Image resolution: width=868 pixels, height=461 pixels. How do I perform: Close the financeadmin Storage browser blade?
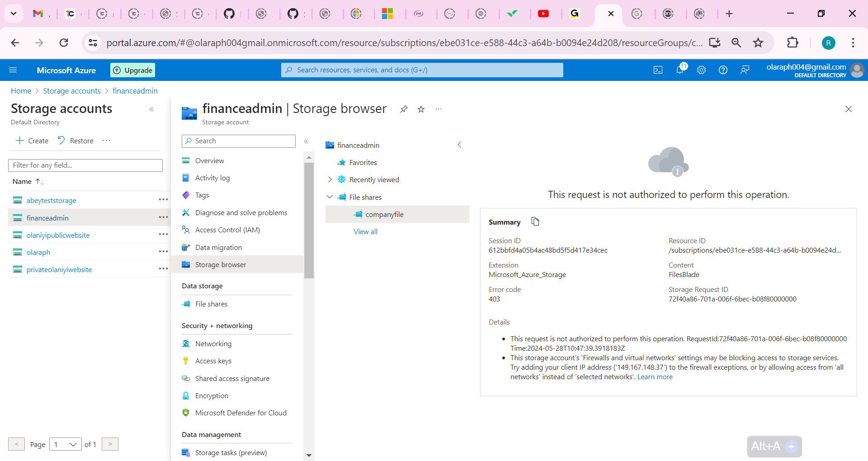pyautogui.click(x=849, y=109)
